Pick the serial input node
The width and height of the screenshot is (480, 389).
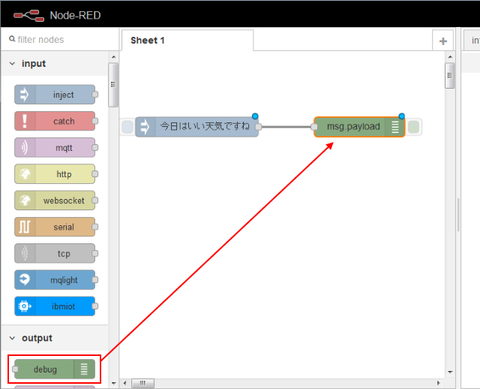point(55,227)
